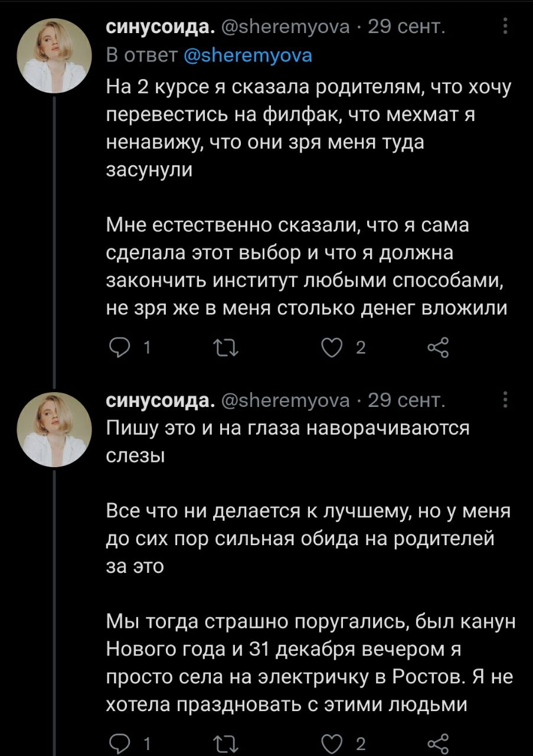Open the avatar photo of the top tweet
The width and height of the screenshot is (533, 756).
[x=55, y=55]
